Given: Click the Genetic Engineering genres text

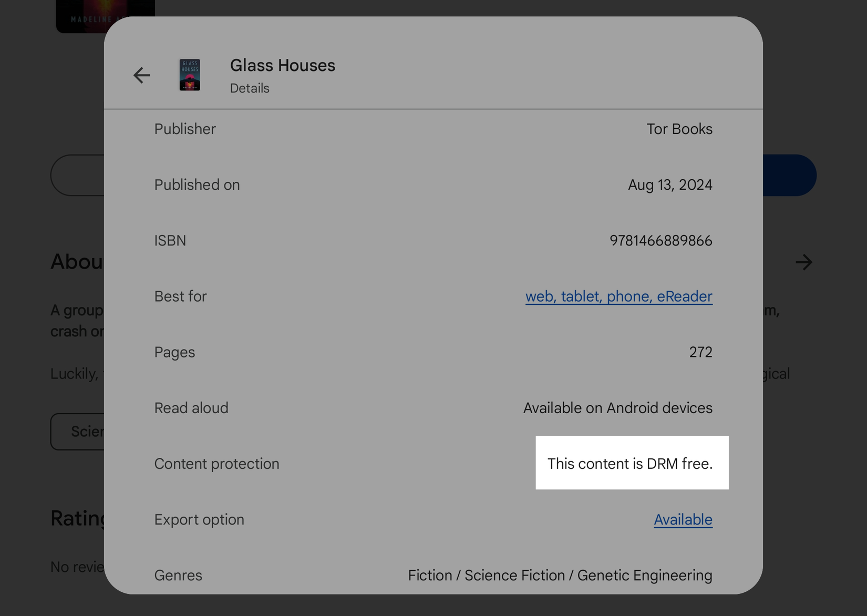Looking at the screenshot, I should 644,576.
